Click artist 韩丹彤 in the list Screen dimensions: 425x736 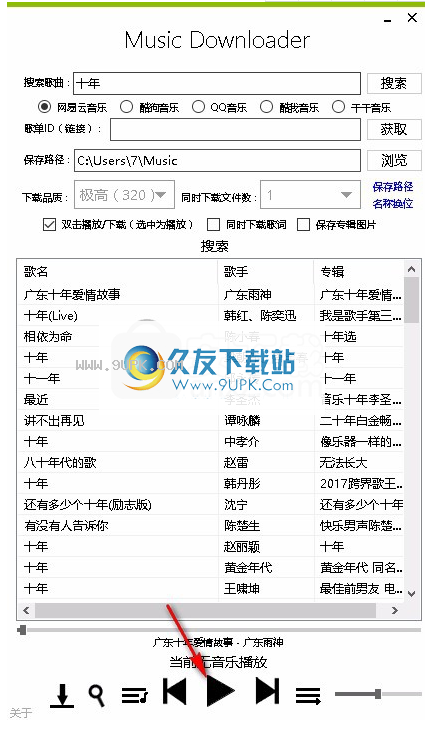pyautogui.click(x=242, y=483)
